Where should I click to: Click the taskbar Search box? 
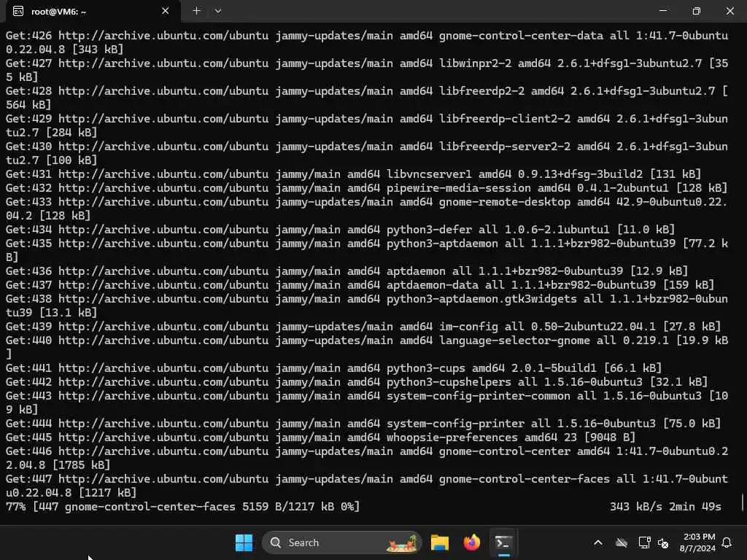(341, 542)
